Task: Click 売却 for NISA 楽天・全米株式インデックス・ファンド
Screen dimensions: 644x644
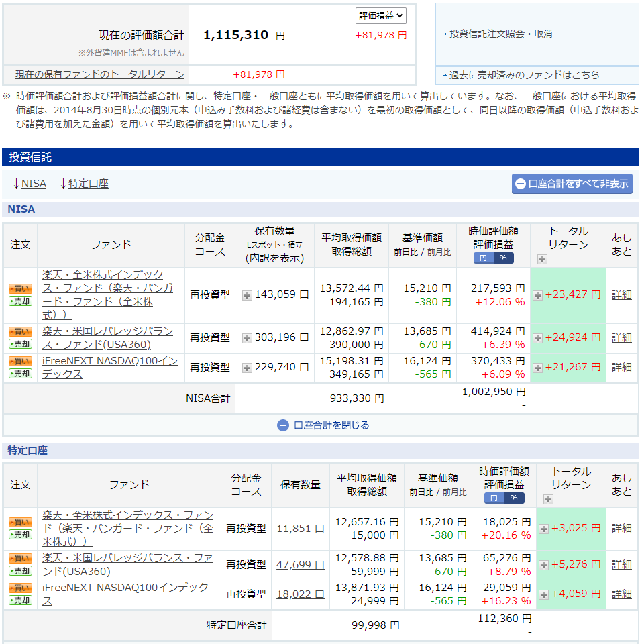Action: point(21,301)
